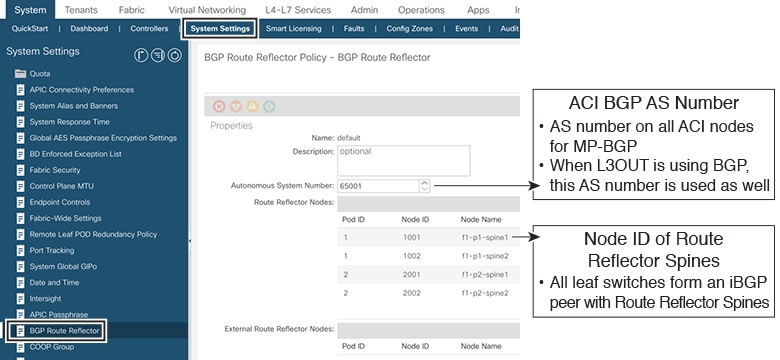This screenshot has height=360, width=780.
Task: Click the yellow minor fault icon
Action: (252, 106)
